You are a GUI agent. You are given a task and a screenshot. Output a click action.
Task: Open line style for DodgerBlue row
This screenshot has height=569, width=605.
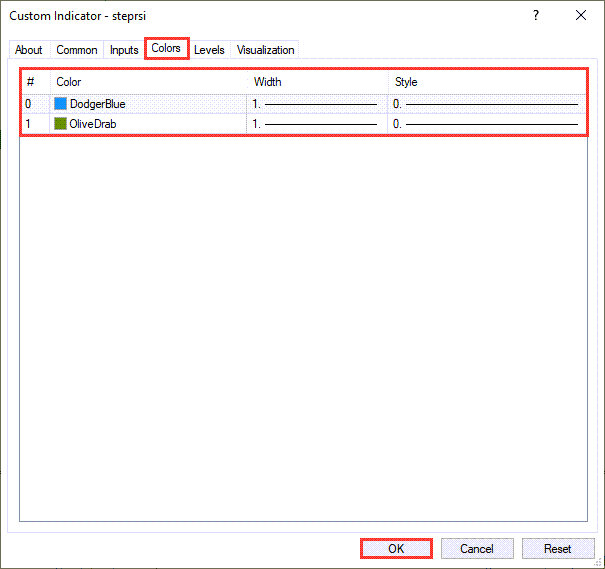487,104
